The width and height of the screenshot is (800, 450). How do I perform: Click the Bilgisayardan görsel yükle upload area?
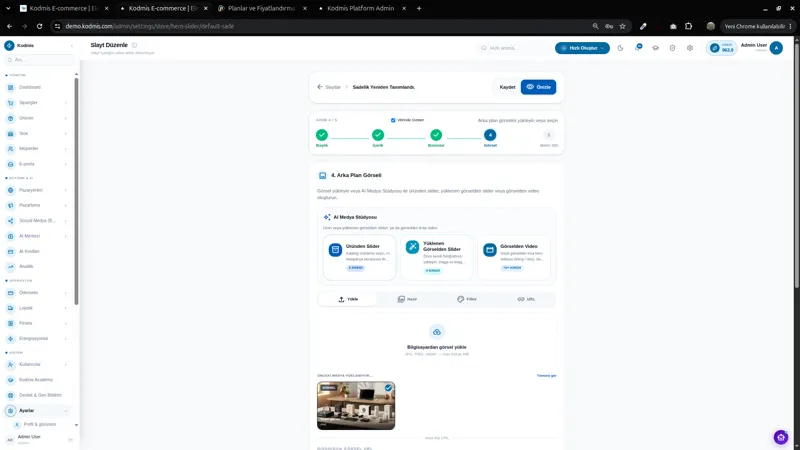(437, 342)
